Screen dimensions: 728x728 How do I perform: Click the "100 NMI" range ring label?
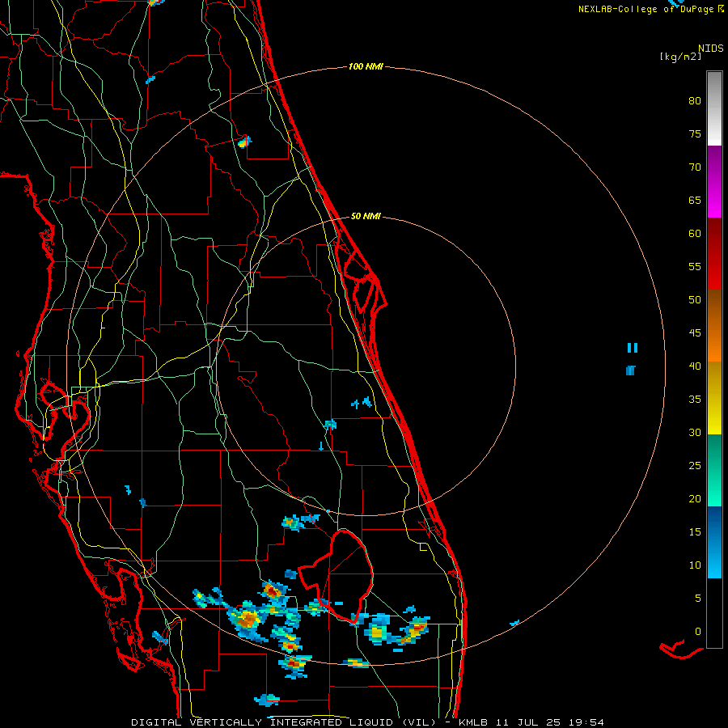(366, 67)
